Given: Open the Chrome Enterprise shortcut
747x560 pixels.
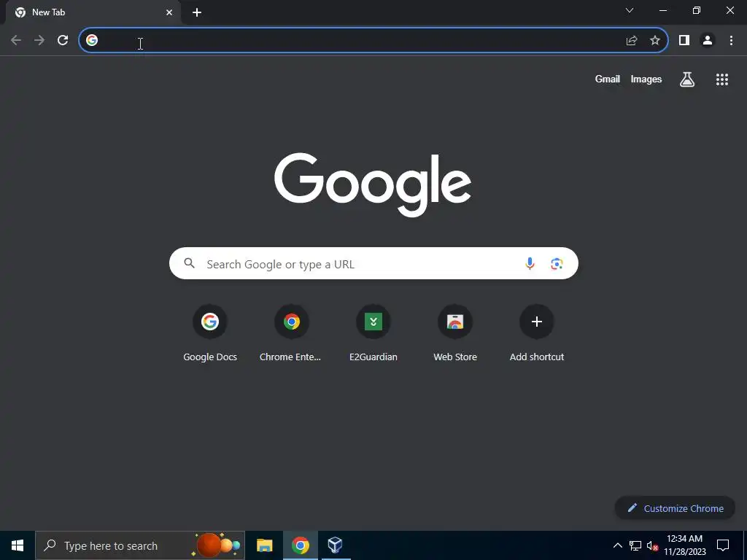Looking at the screenshot, I should tap(292, 333).
